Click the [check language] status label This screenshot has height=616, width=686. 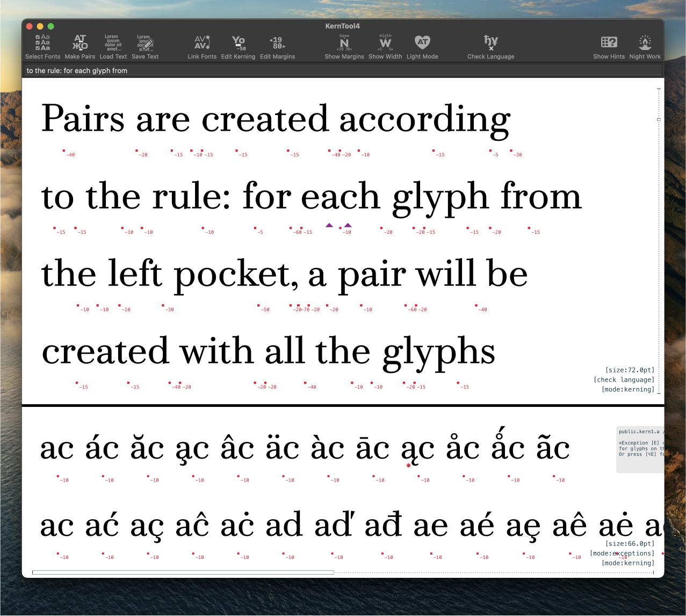pyautogui.click(x=624, y=379)
